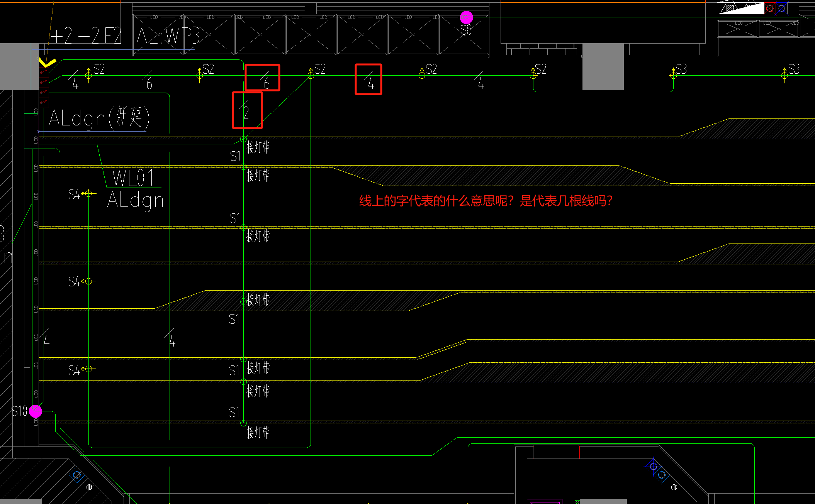Screen dimensions: 815x504
Task: Select the S3 symbol next to the gray column
Action: [x=673, y=75]
